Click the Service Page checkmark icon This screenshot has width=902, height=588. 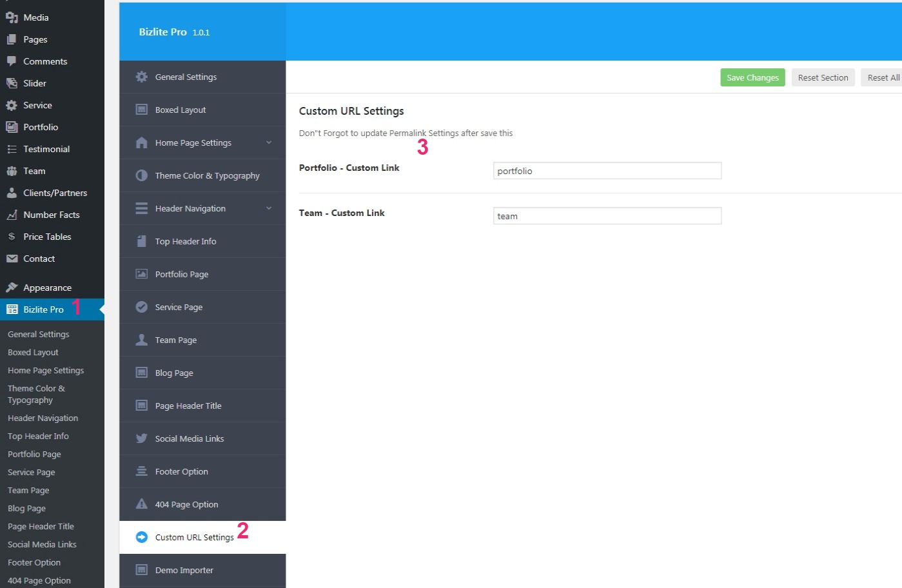[x=142, y=307]
